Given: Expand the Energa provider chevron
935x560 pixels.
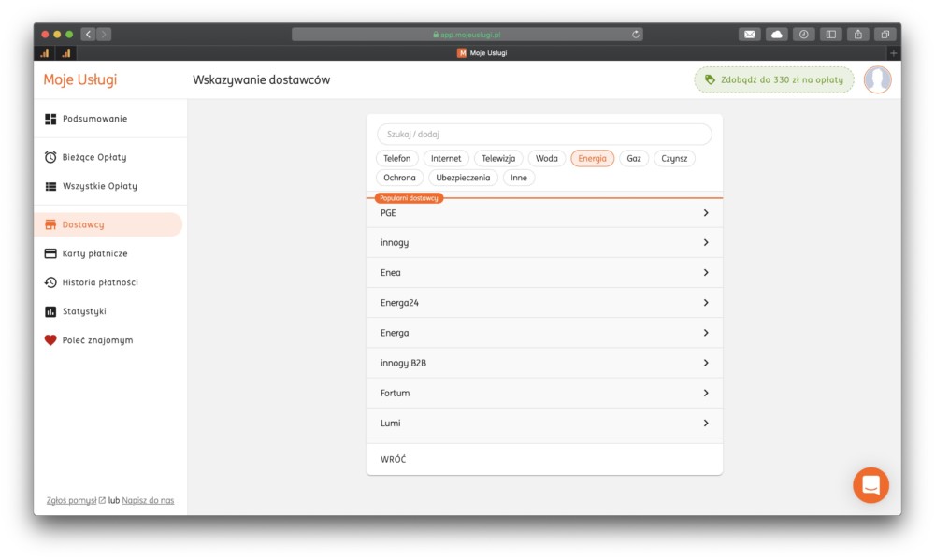Looking at the screenshot, I should pyautogui.click(x=706, y=333).
